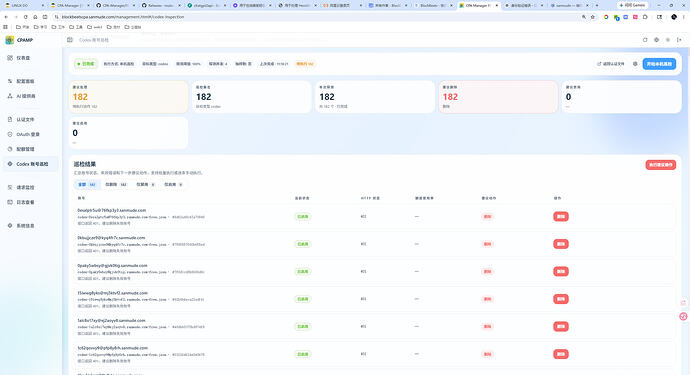Click the 调用认证文件 link
The height and width of the screenshot is (375, 690).
click(x=611, y=64)
